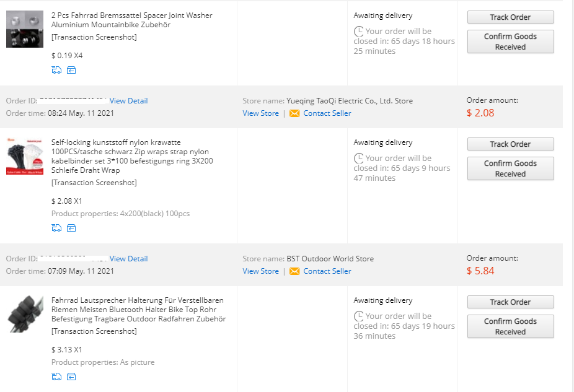Screen dimensions: 574x392
Task: Open the cable ties product thumbnail
Action: [x=24, y=157]
